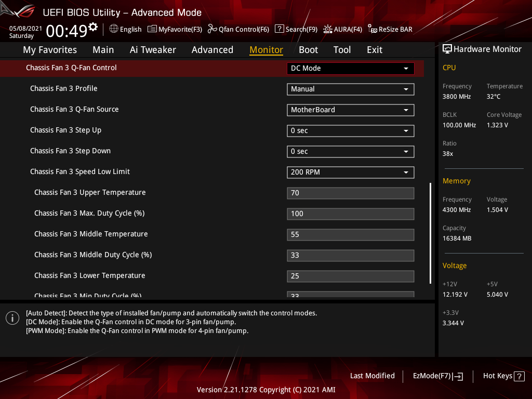Image resolution: width=532 pixels, height=399 pixels.
Task: Go to the Boot tab
Action: click(x=309, y=50)
